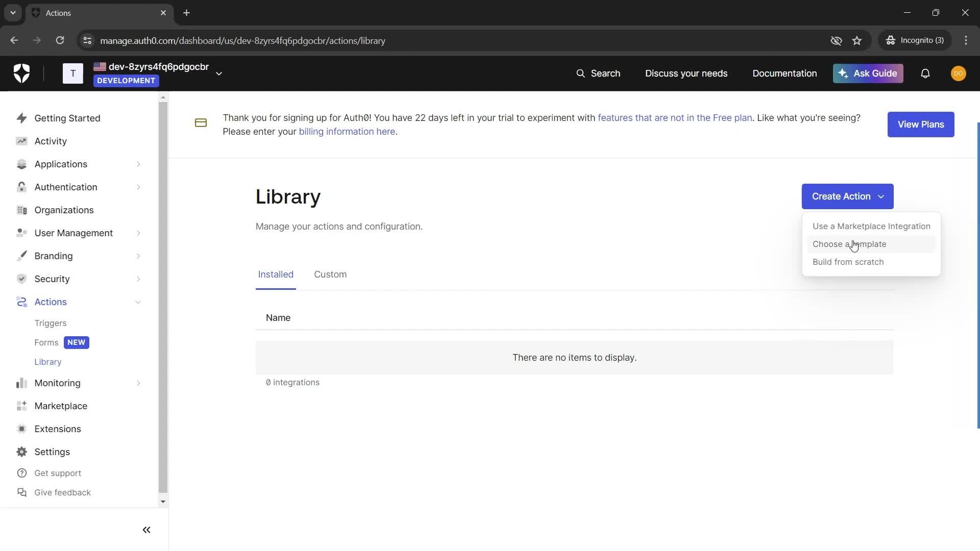Screen dimensions: 980x551
Task: Select Build from scratch option
Action: click(871, 262)
